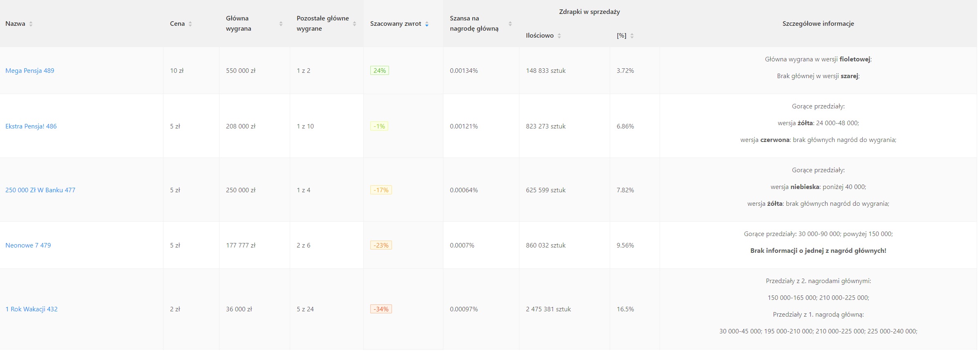Screen dimensions: 980x351
Task: Open 250 000 Zł W Banku 477
Action: tap(40, 190)
